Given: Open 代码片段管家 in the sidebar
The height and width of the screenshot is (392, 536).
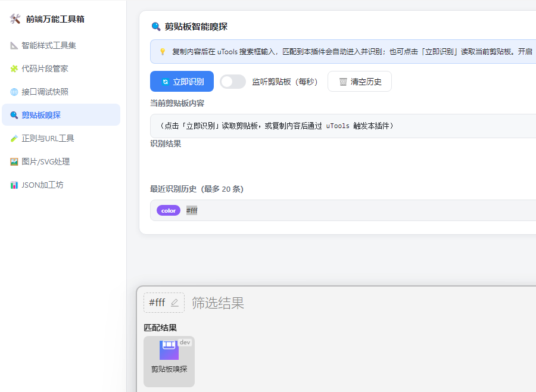Looking at the screenshot, I should [x=61, y=69].
